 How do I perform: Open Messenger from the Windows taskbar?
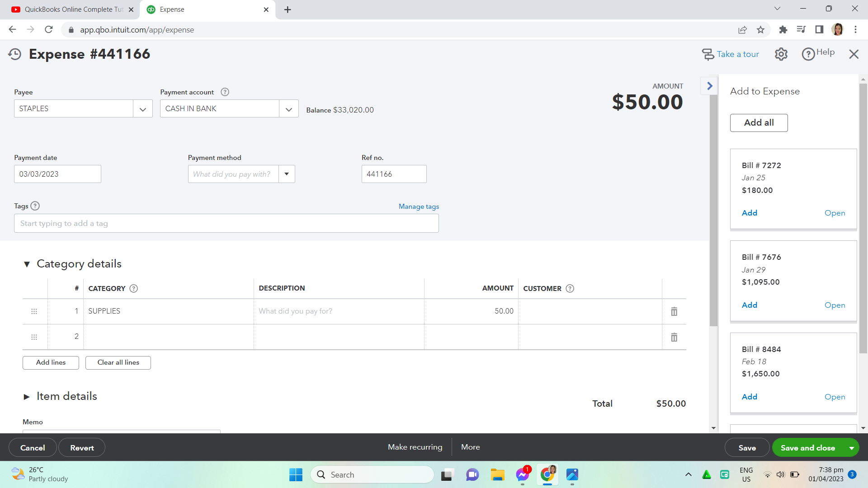point(522,475)
